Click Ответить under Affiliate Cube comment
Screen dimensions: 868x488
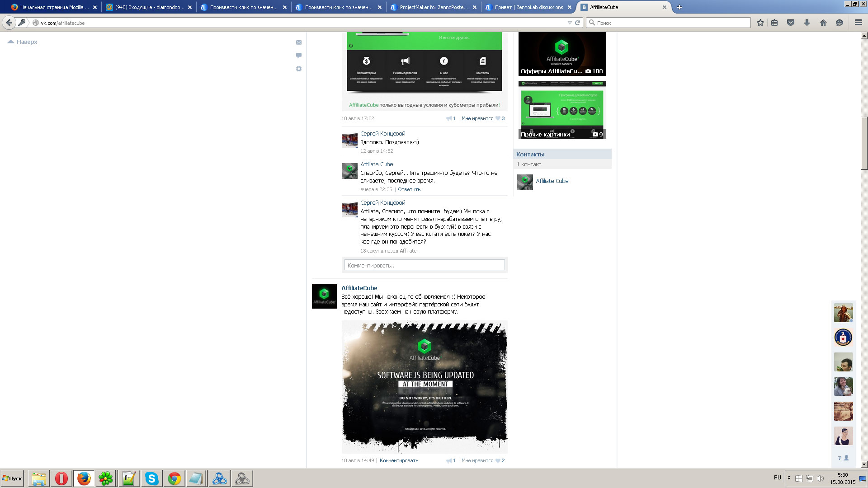coord(409,189)
